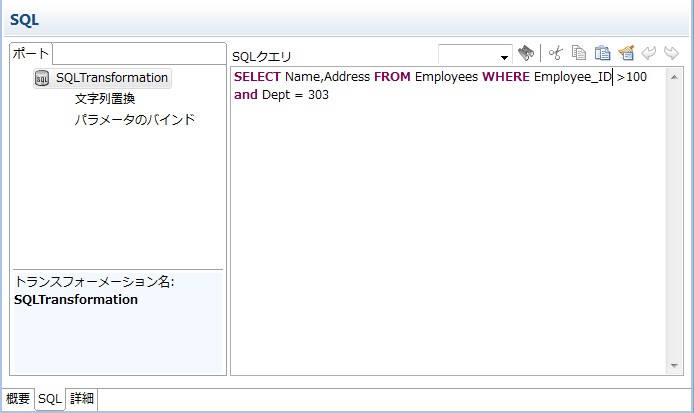This screenshot has height=413, width=694.
Task: Click the redo arrow icon
Action: tap(671, 53)
